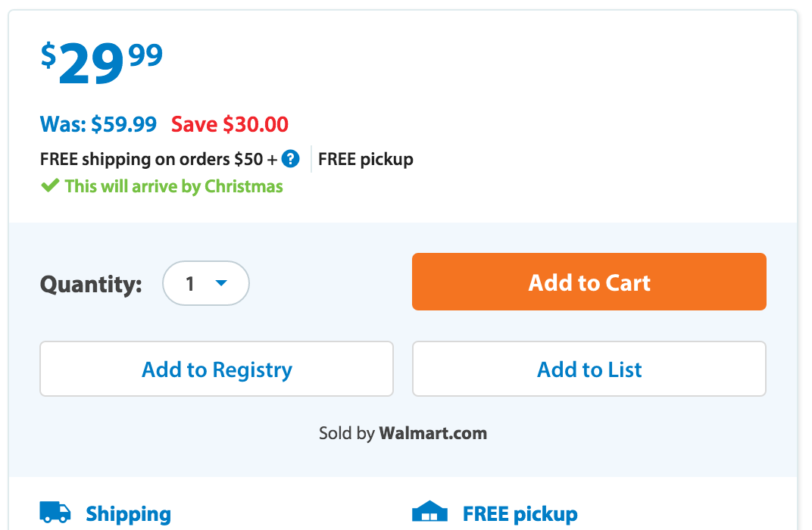Click the Quantity label

click(x=91, y=284)
